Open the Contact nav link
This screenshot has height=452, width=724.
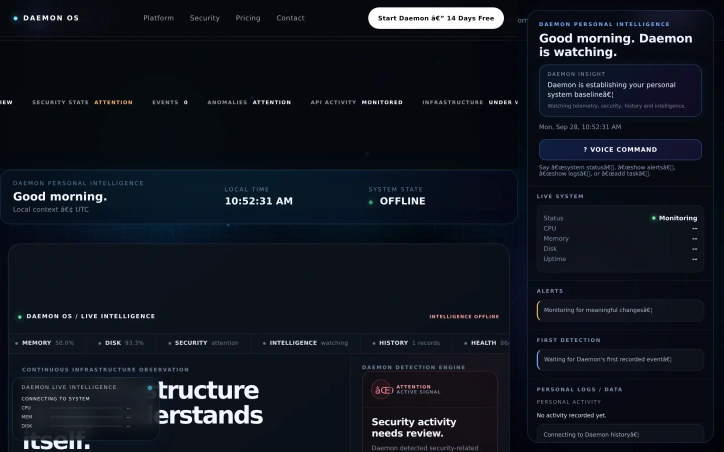click(290, 18)
